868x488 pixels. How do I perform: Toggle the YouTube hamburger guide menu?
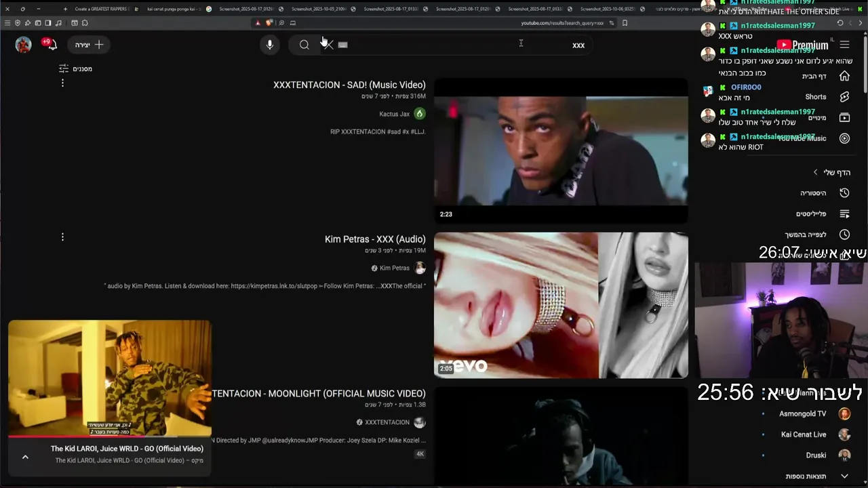[844, 45]
